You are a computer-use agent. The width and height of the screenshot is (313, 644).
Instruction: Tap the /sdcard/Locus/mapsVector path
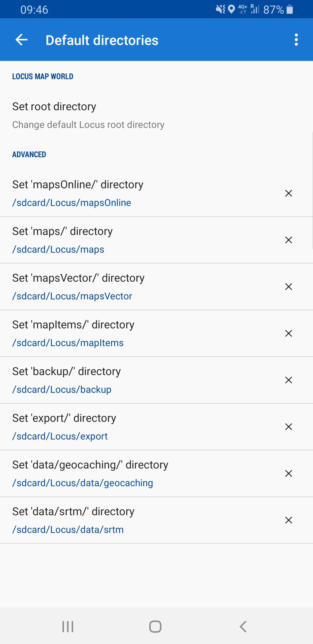(x=72, y=296)
